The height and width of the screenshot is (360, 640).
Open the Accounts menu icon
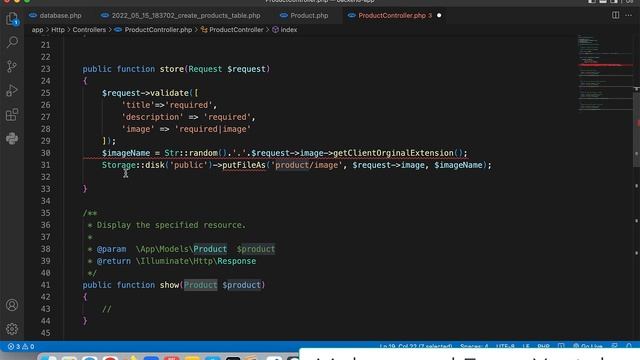[12, 305]
